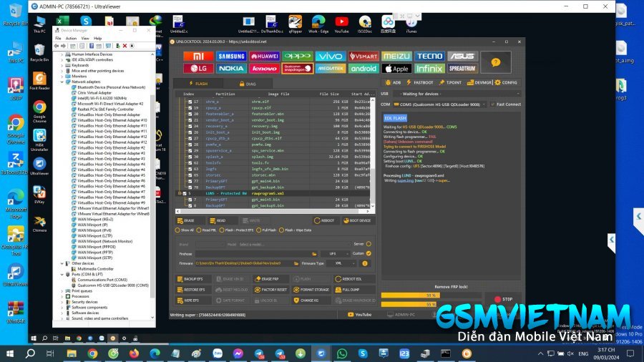Collapse the LUN5 partition group
644x362 pixels.
click(180, 193)
